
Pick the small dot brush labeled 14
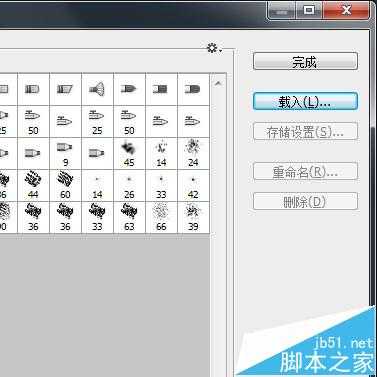(97, 185)
